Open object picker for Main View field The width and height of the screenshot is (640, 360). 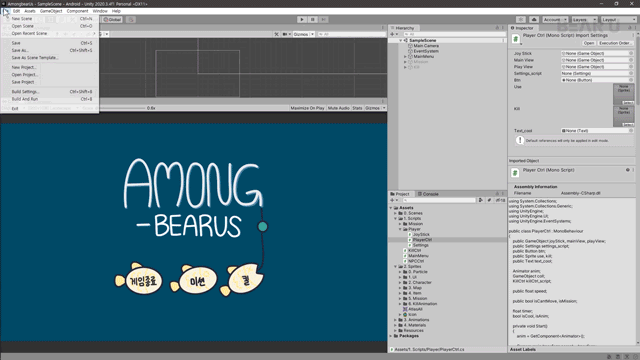[631, 60]
